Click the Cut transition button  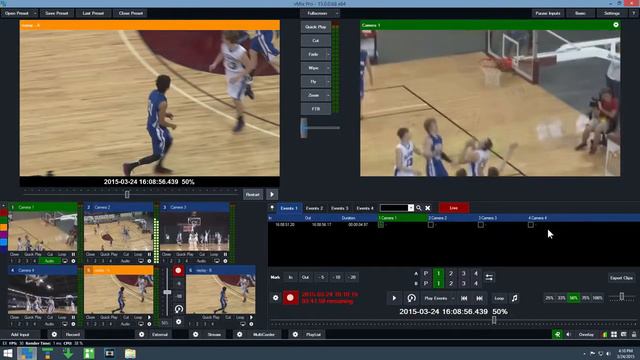point(316,40)
